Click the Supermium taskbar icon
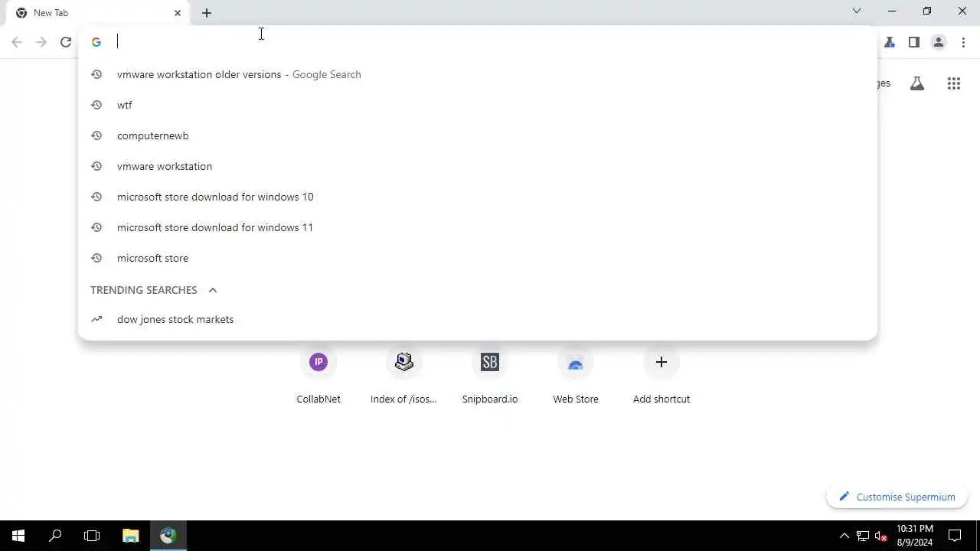This screenshot has height=551, width=980. pyautogui.click(x=168, y=536)
